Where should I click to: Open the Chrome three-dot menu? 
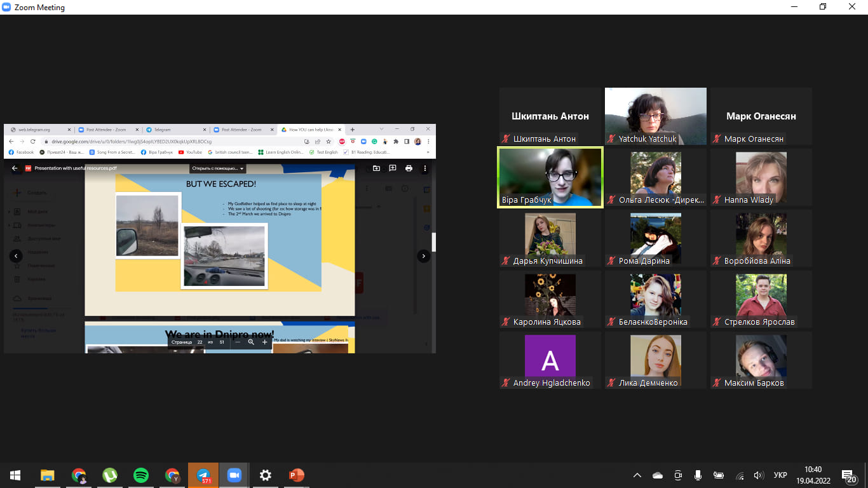(429, 141)
